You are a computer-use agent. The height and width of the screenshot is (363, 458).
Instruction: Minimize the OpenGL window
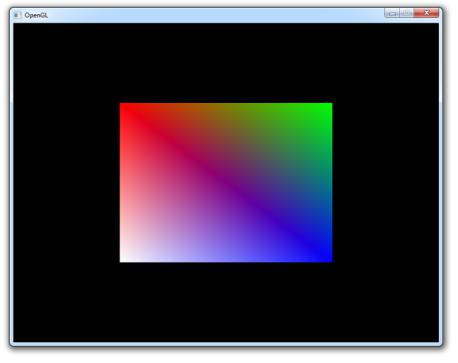pyautogui.click(x=392, y=13)
